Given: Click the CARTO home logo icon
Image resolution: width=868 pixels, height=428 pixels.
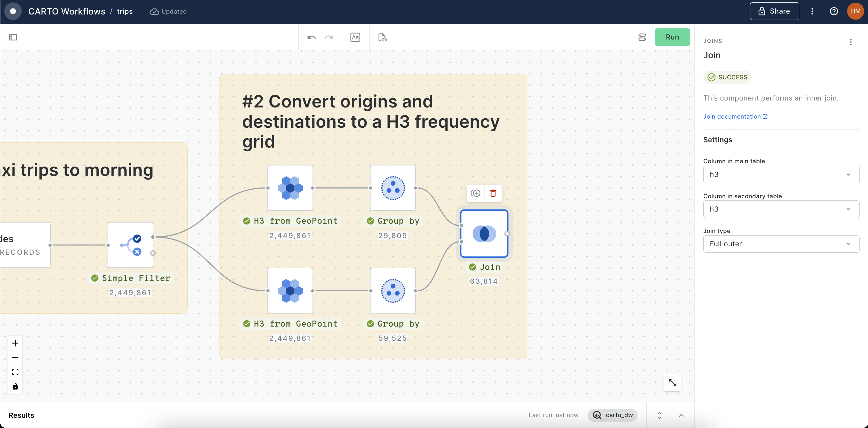Looking at the screenshot, I should point(13,11).
